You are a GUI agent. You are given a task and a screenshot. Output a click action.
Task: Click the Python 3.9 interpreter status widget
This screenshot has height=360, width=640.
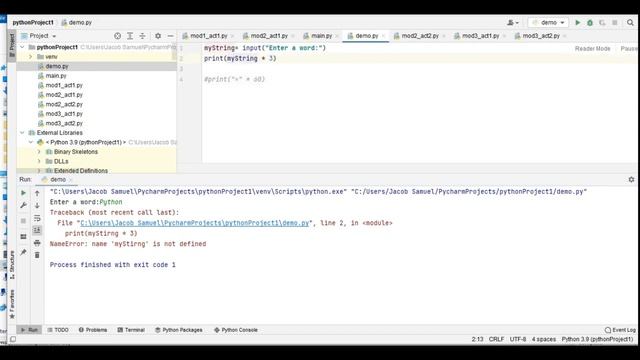[x=597, y=339]
